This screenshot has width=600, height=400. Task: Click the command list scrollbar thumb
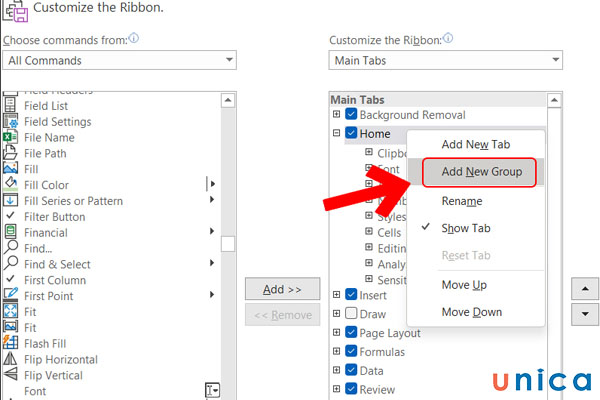tap(228, 243)
